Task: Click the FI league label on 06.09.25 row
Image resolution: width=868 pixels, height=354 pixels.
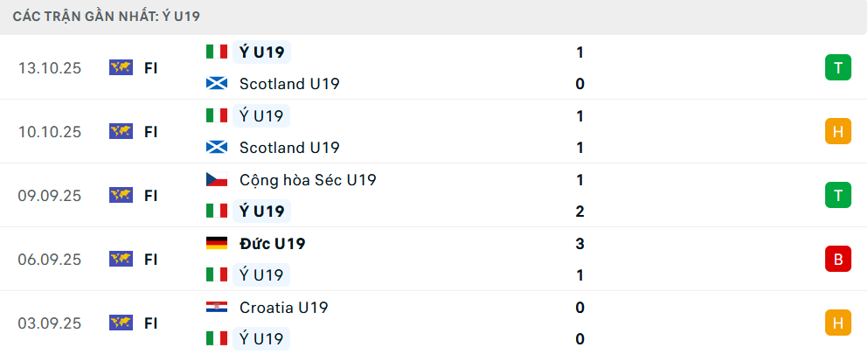Action: point(150,259)
